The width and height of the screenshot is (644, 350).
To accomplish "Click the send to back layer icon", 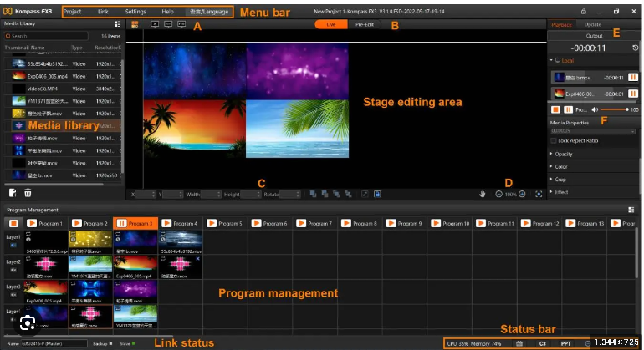I will click(x=348, y=194).
